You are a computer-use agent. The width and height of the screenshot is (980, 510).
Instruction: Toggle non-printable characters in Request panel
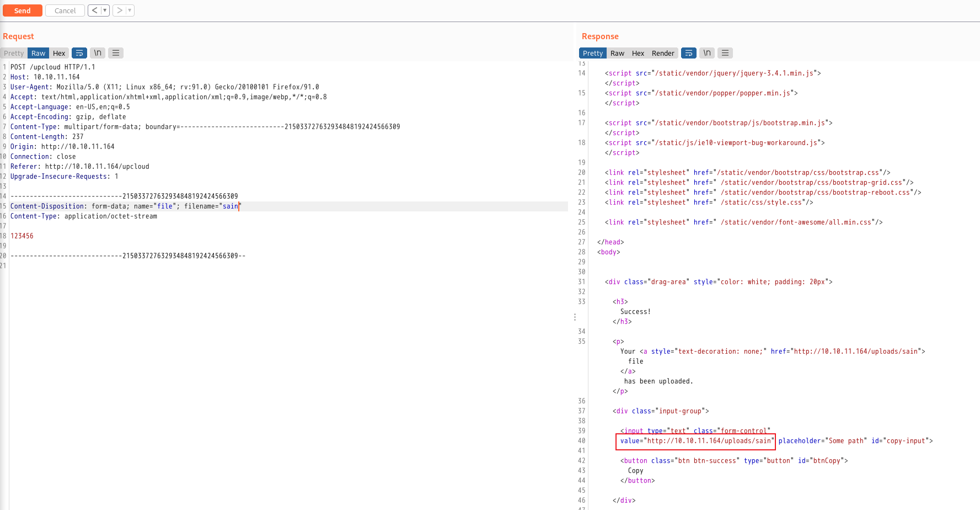point(98,53)
